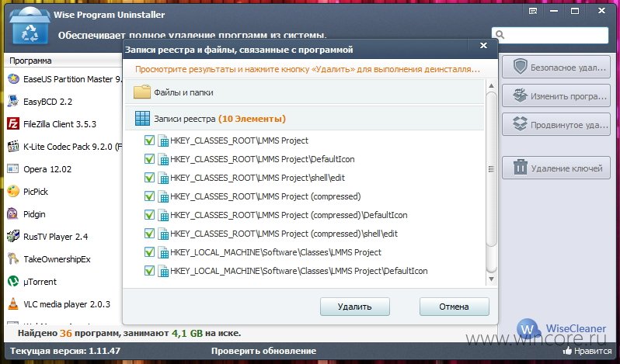Click the Pidgin program icon

13,214
